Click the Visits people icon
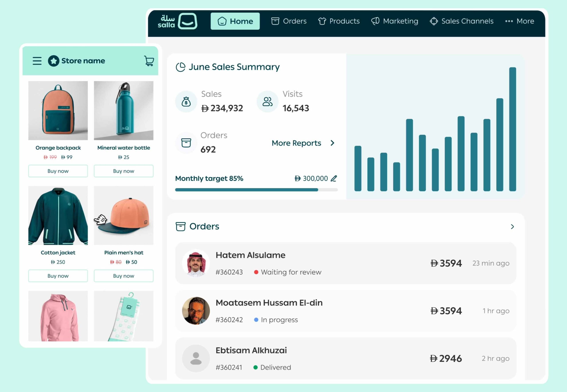Screen dimensions: 567x392 pos(268,102)
